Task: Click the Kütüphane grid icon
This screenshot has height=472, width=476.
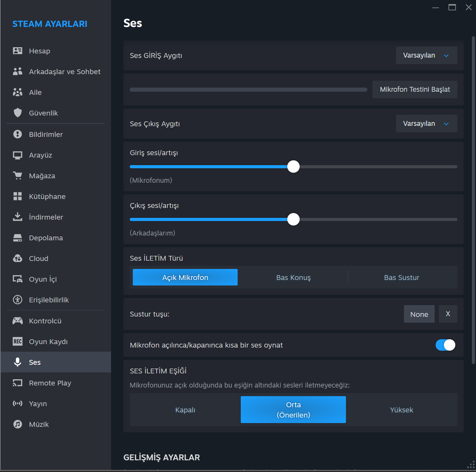Action: click(18, 197)
